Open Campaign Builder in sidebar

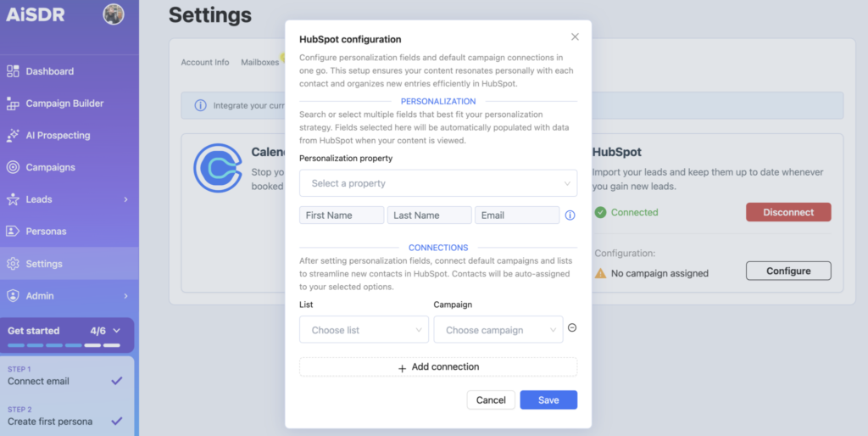click(x=64, y=103)
